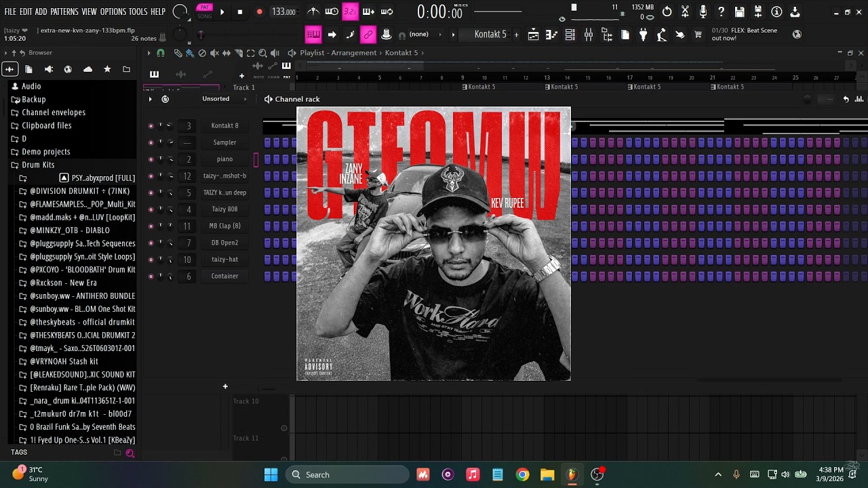Select the Kontakt 8 channel button

224,125
